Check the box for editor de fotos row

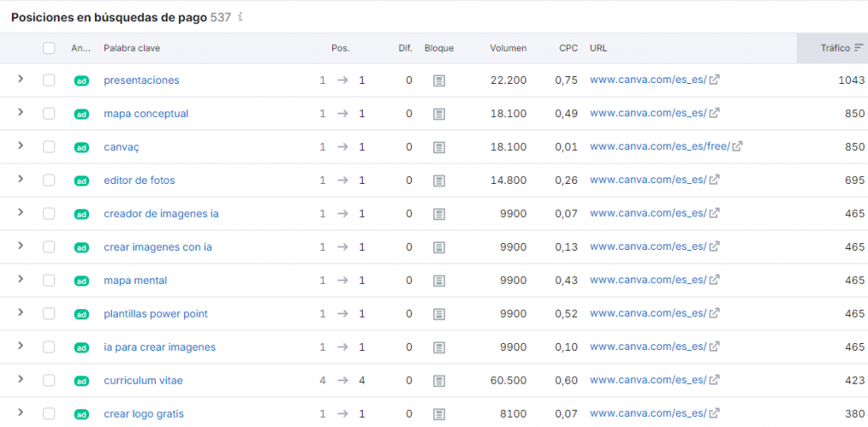(x=49, y=180)
